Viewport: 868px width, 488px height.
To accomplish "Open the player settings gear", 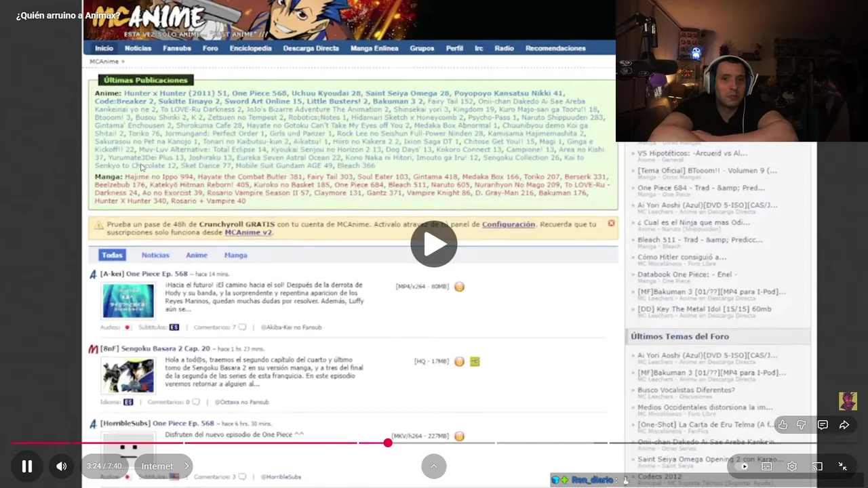I will click(792, 466).
